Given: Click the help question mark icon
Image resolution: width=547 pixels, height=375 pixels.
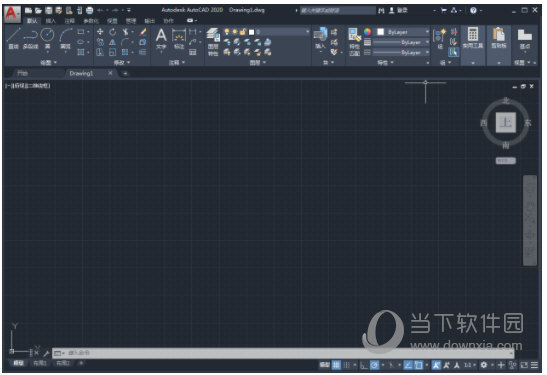Looking at the screenshot, I should (x=473, y=10).
